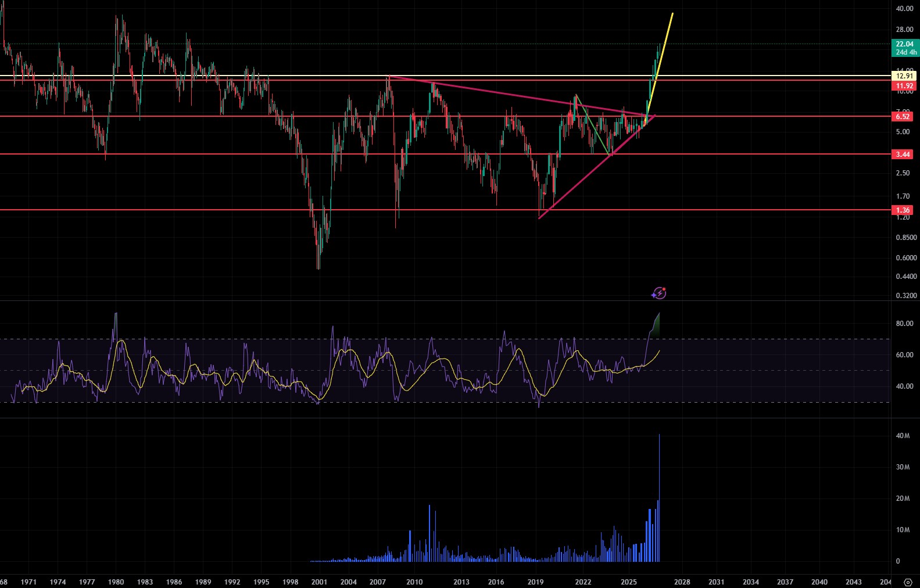Click the 2040 label on time axis
The image size is (920, 588).
point(819,582)
